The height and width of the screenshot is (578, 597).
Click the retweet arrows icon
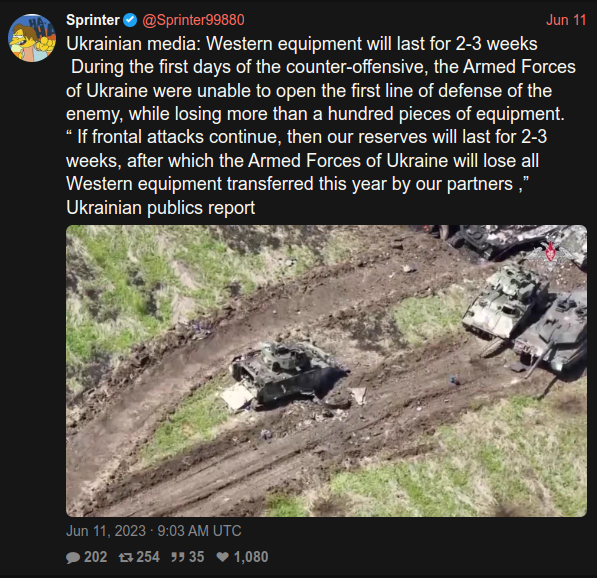[x=126, y=557]
